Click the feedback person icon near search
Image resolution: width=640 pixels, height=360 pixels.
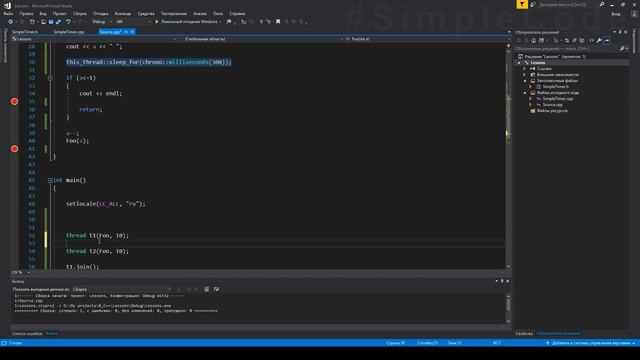click(x=533, y=4)
